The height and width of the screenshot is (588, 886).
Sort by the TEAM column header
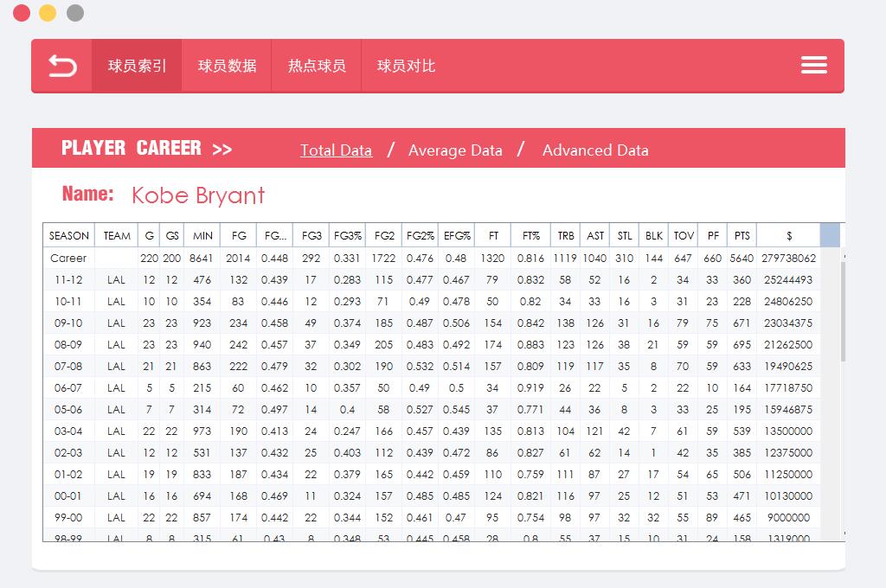tap(117, 235)
